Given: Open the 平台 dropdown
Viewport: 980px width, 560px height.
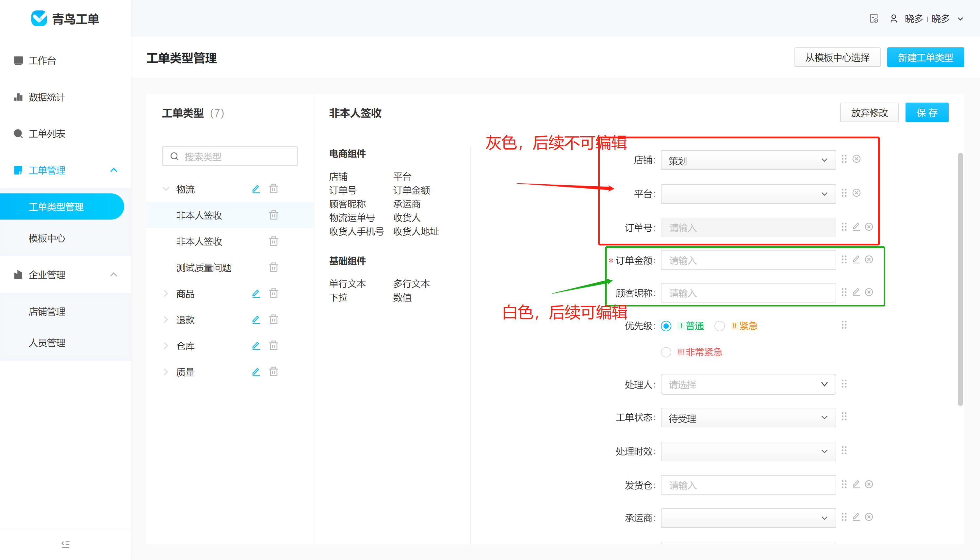Looking at the screenshot, I should 748,194.
